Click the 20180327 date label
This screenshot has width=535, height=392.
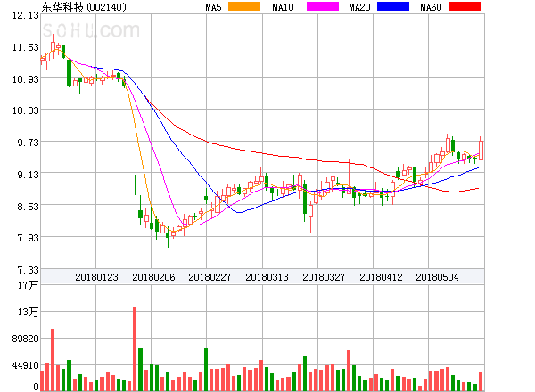(324, 277)
